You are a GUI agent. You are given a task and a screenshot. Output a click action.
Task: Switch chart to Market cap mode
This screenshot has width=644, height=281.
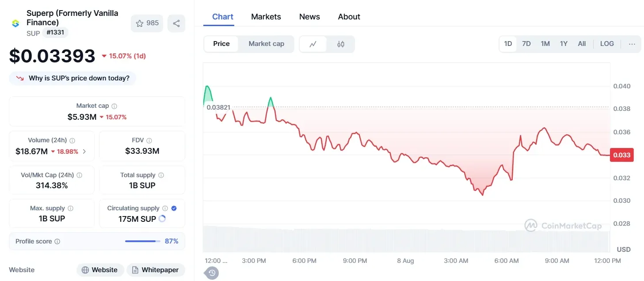[x=266, y=44]
